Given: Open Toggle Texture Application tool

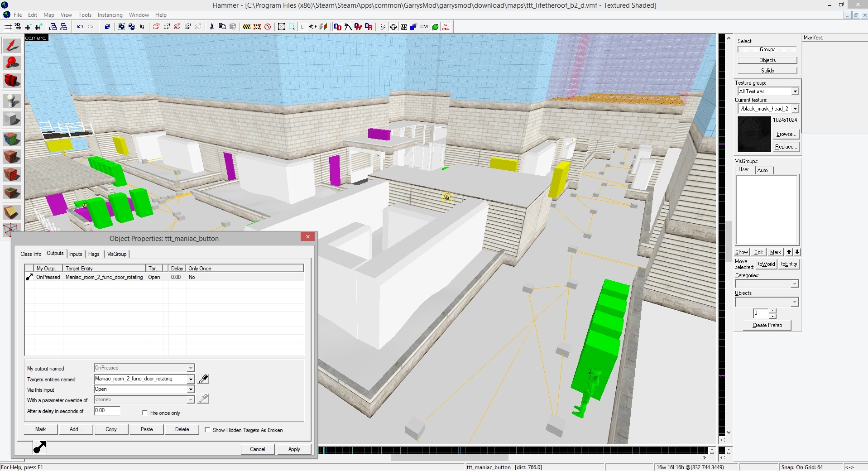Looking at the screenshot, I should click(12, 138).
